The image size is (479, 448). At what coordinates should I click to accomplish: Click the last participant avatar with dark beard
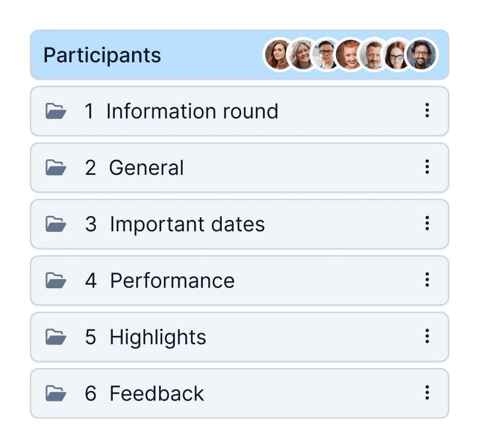coord(421,55)
